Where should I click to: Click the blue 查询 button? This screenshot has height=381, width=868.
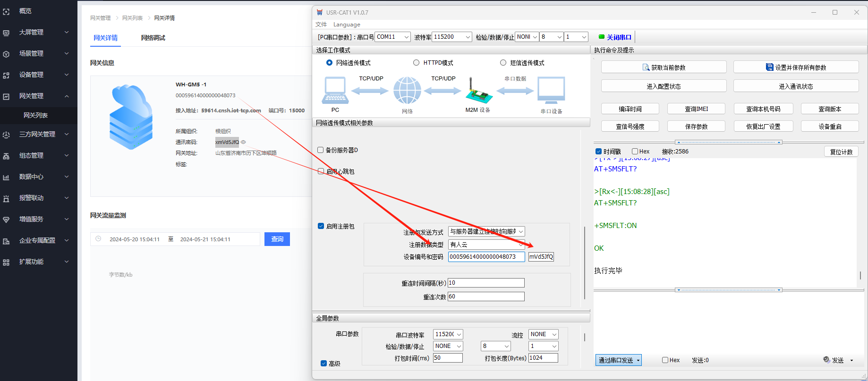277,239
